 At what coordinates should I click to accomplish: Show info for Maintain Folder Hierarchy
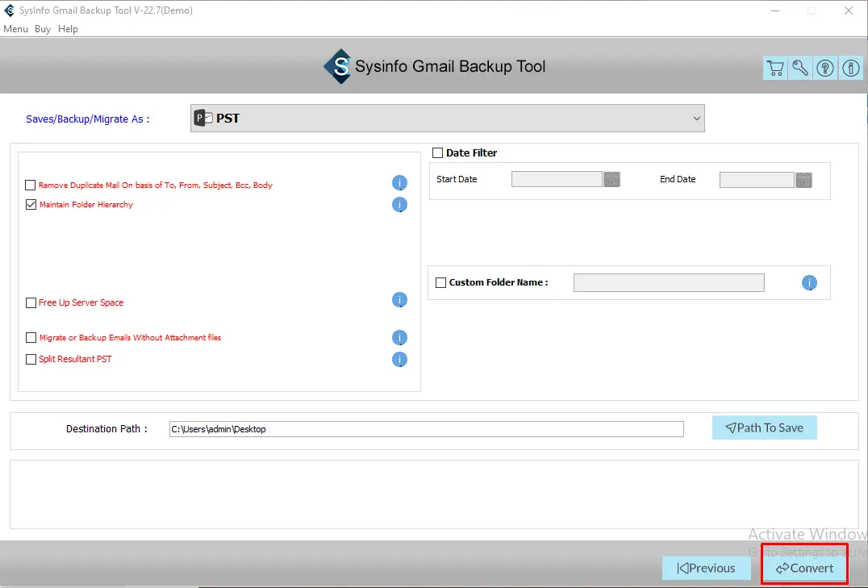(399, 205)
